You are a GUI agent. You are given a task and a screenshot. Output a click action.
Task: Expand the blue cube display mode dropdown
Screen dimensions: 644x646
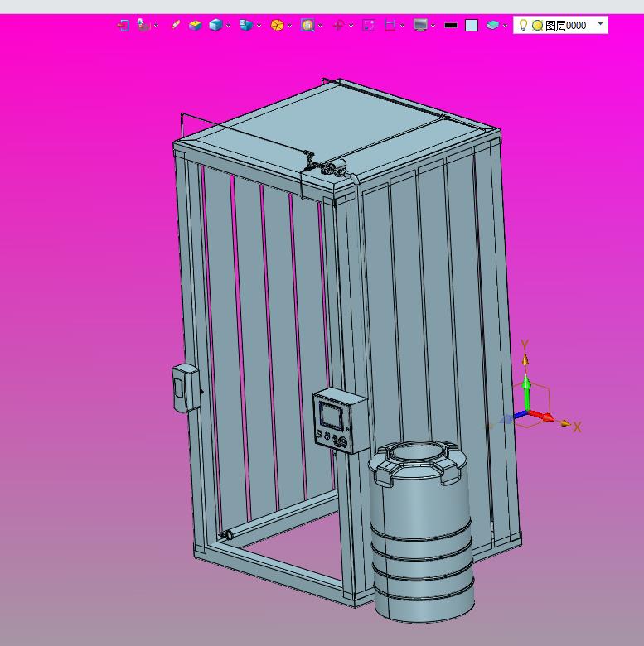coord(229,26)
